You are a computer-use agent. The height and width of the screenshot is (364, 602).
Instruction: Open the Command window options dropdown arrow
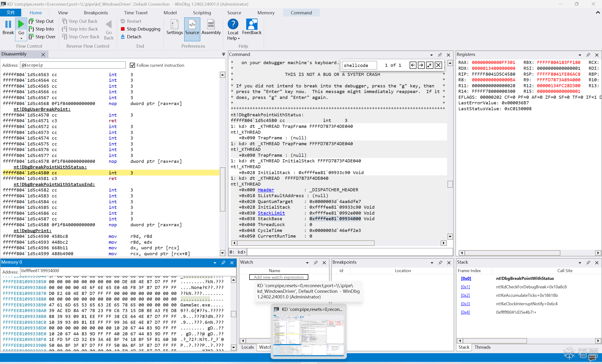click(432, 55)
